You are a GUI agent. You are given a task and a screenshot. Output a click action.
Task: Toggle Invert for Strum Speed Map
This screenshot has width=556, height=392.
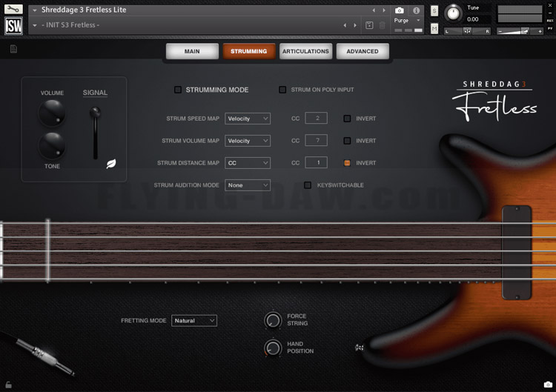pos(347,119)
